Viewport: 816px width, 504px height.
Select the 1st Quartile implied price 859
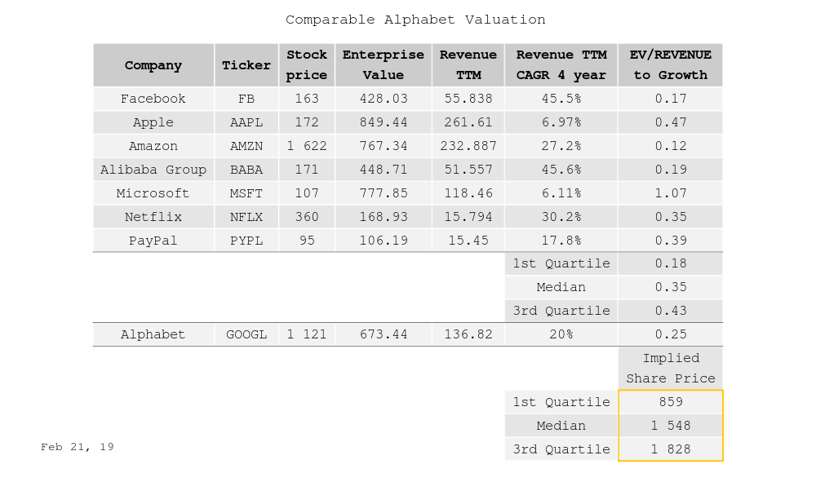[x=670, y=402]
